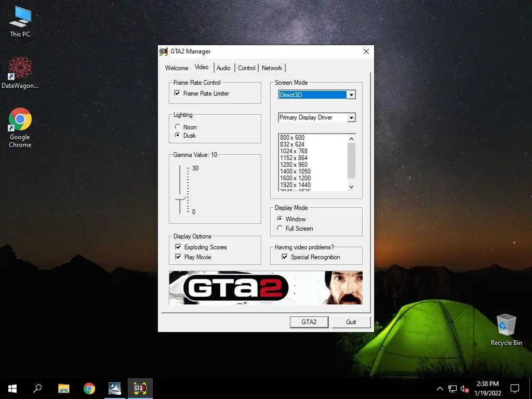Switch to the Audio tab
This screenshot has height=399, width=532.
(x=223, y=68)
